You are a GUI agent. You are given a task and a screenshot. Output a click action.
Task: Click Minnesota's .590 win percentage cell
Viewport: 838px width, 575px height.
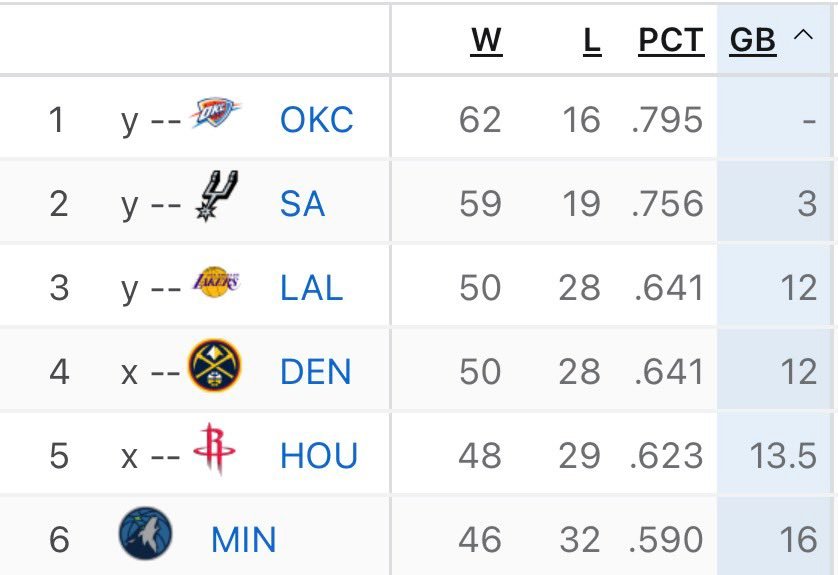click(x=667, y=540)
